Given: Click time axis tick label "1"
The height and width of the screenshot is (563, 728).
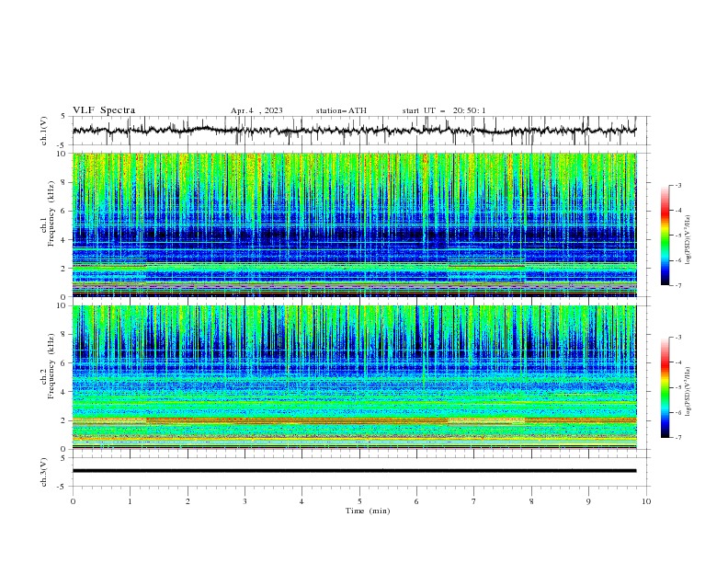Looking at the screenshot, I should pyautogui.click(x=130, y=501).
